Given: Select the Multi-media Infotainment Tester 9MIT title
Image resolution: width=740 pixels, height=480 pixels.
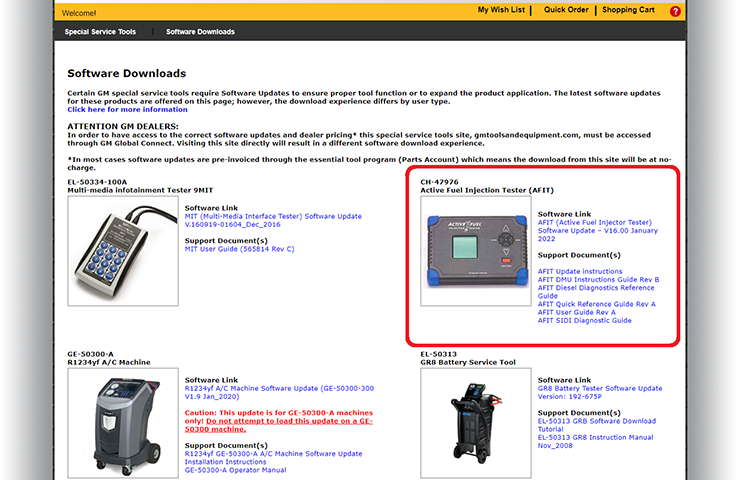Looking at the screenshot, I should pyautogui.click(x=140, y=190).
